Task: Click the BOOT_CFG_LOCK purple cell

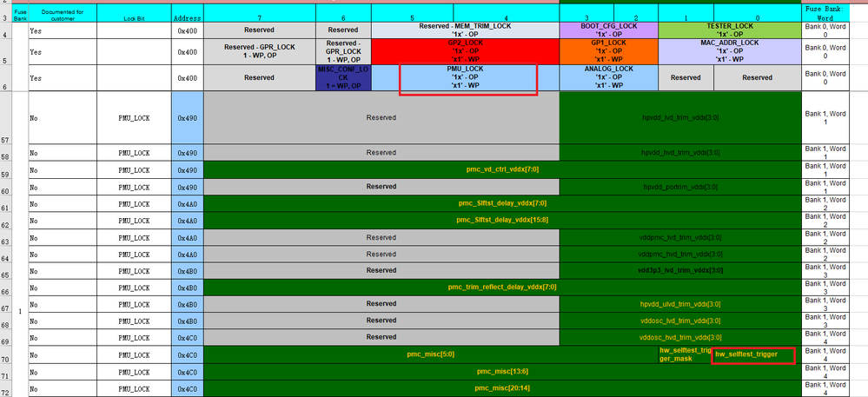Action: [609, 30]
